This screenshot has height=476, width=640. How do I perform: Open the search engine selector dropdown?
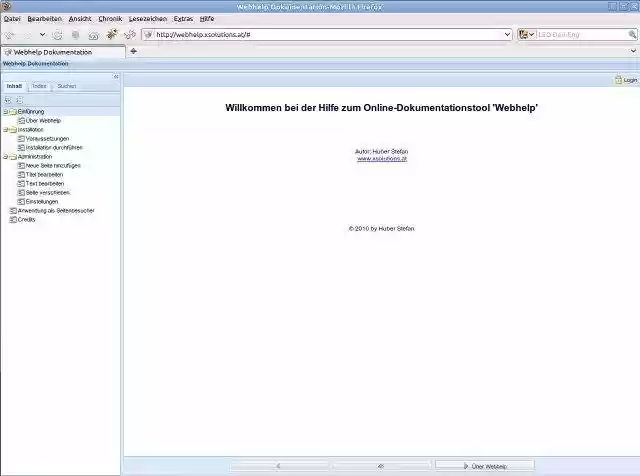tap(527, 35)
